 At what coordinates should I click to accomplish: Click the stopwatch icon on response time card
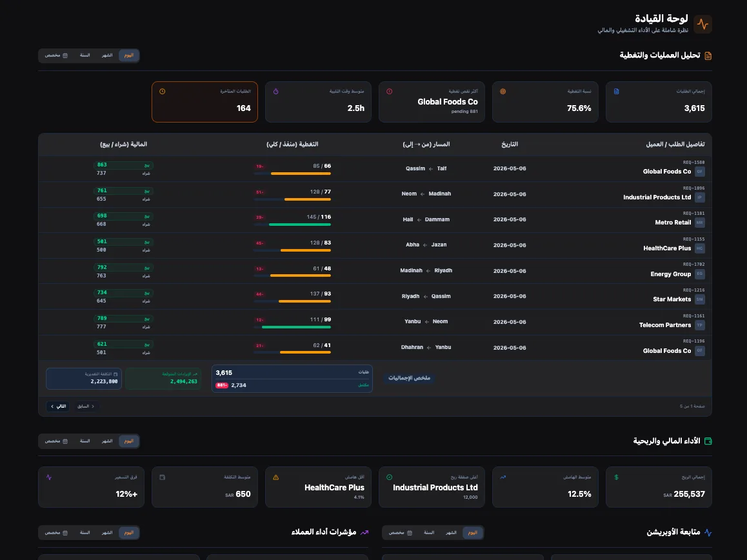pyautogui.click(x=276, y=92)
